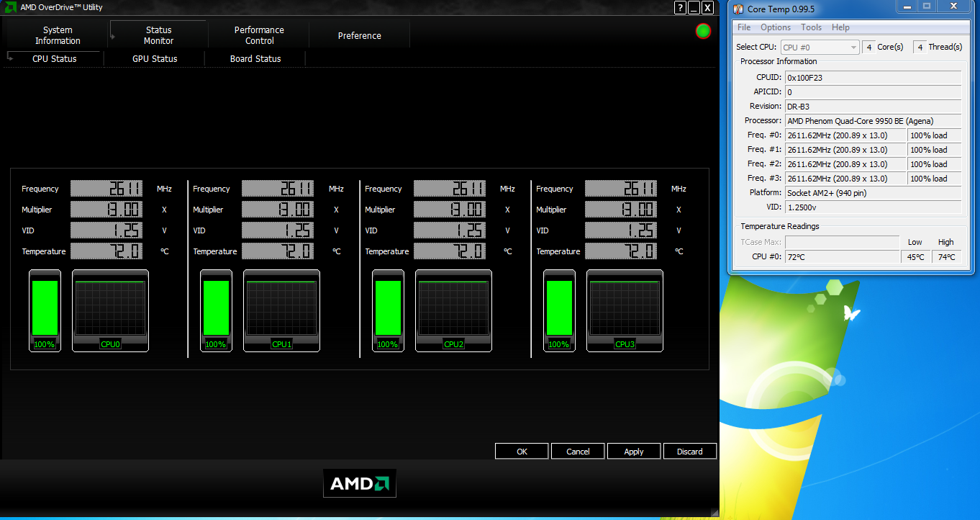Click the Thread(s) count box
The width and height of the screenshot is (980, 520).
(x=920, y=47)
